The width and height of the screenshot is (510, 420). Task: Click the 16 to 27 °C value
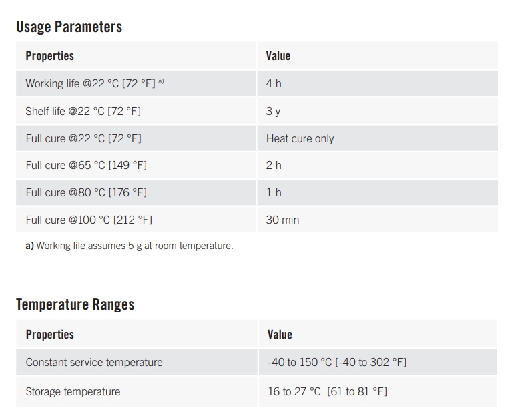(x=327, y=391)
